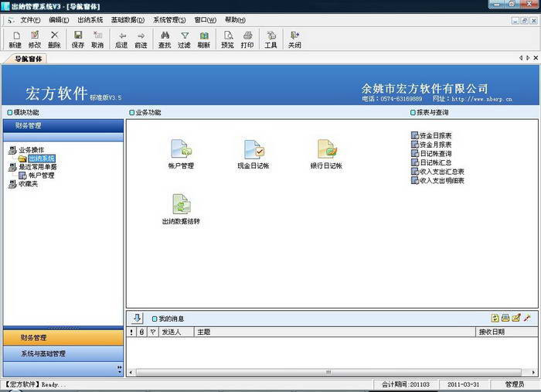Click the 2011-03-31 date in status bar
This screenshot has width=541, height=392.
coord(464,384)
